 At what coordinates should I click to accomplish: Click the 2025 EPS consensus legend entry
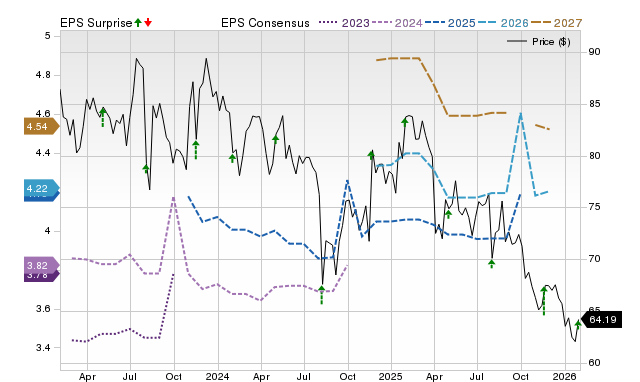point(450,23)
